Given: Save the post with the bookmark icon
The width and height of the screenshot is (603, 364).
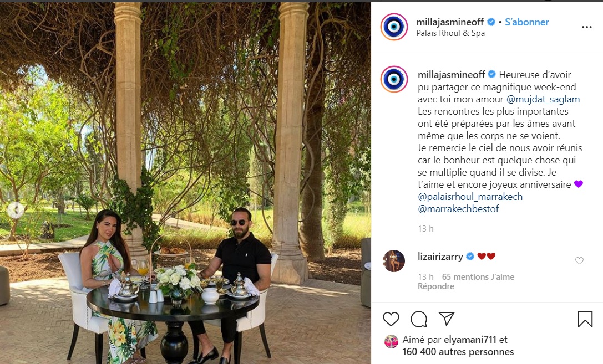Looking at the screenshot, I should pos(585,319).
